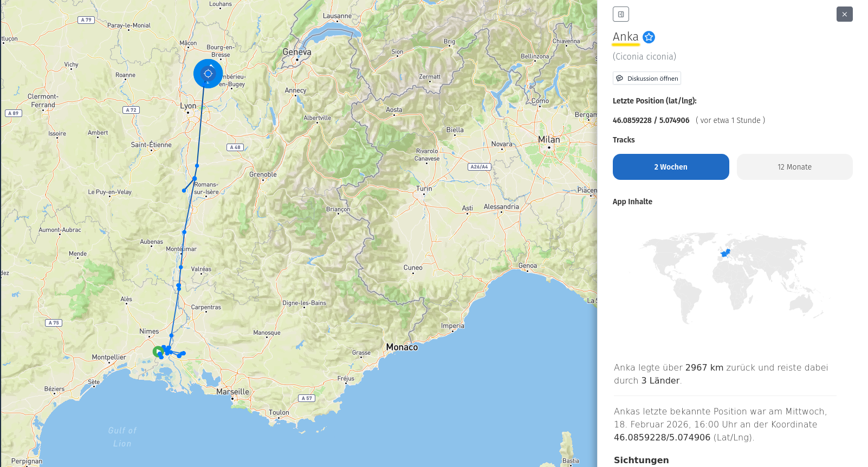Click the Monaco label on the map
Image resolution: width=868 pixels, height=467 pixels.
(x=401, y=347)
